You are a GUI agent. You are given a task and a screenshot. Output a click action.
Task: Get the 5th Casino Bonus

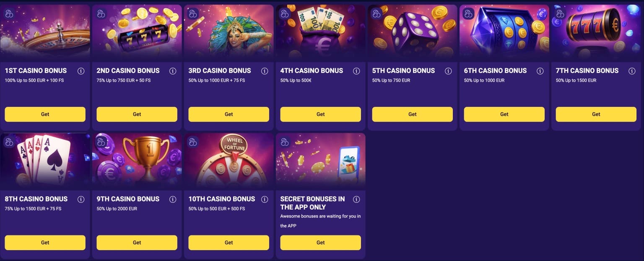pos(412,114)
